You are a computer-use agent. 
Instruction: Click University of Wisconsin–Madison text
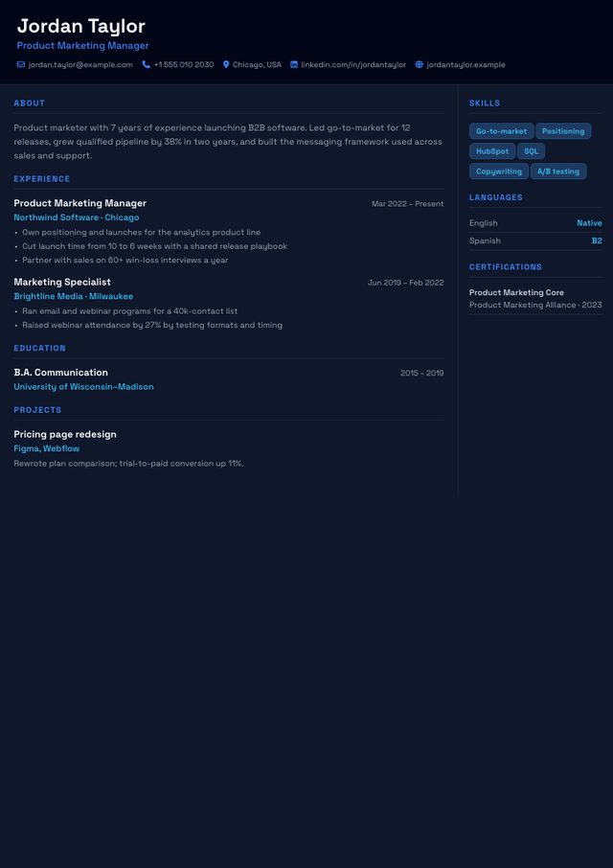(x=83, y=387)
